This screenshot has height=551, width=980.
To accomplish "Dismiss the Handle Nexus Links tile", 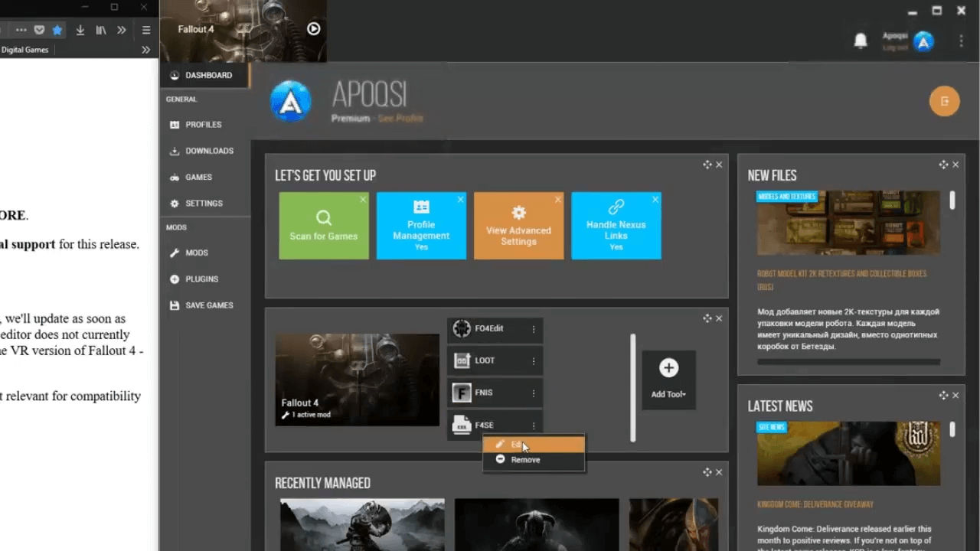I will 655,199.
